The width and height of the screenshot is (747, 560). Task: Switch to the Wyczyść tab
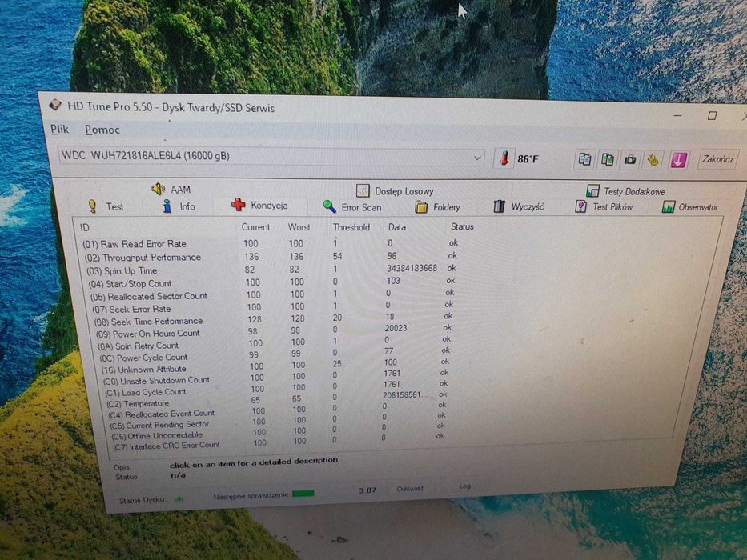click(x=519, y=206)
